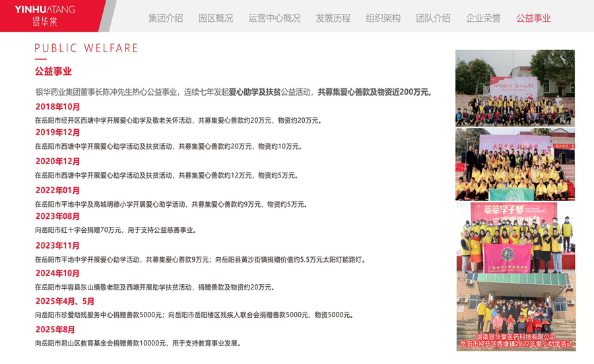Click the 2020年12月 date heading
The image size is (594, 364).
[x=57, y=162]
